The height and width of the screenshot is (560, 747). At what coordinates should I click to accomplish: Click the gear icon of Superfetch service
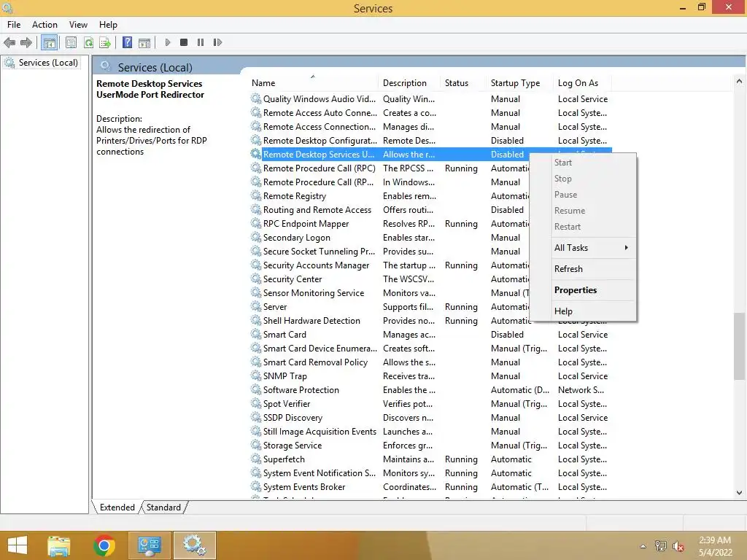(x=256, y=459)
